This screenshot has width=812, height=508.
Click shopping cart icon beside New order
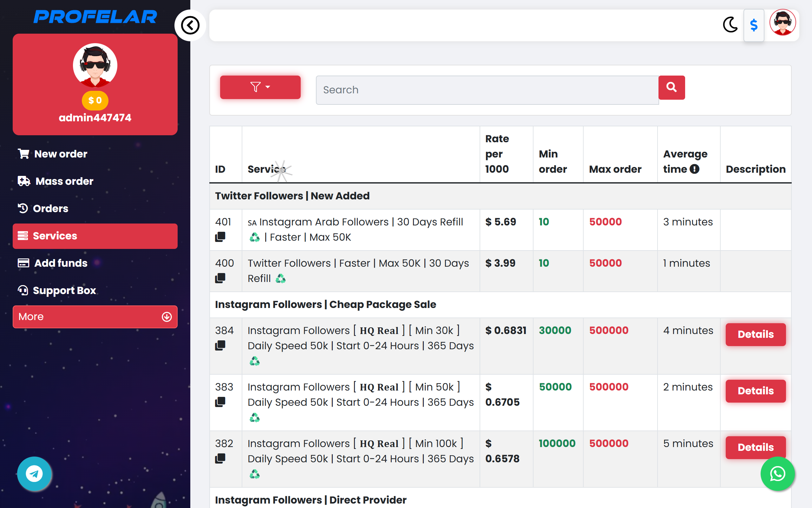pos(23,154)
